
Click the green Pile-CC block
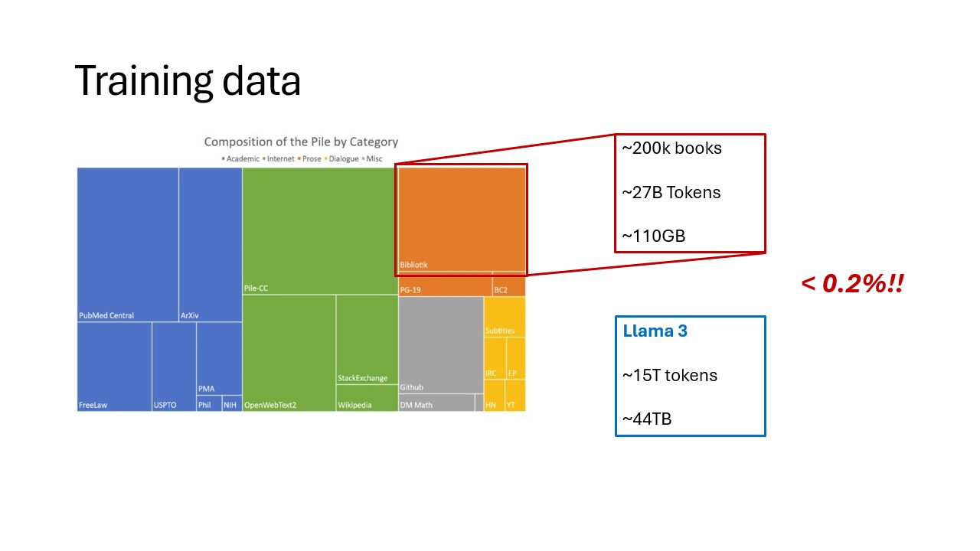click(x=320, y=230)
